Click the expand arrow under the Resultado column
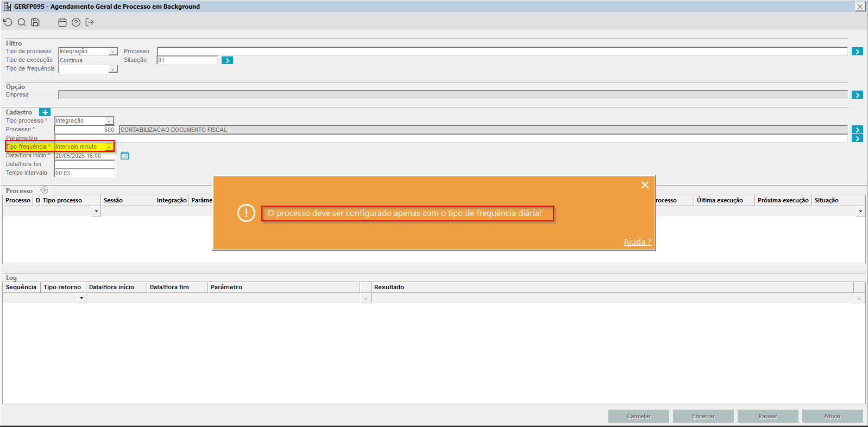This screenshot has height=427, width=868. point(859,298)
